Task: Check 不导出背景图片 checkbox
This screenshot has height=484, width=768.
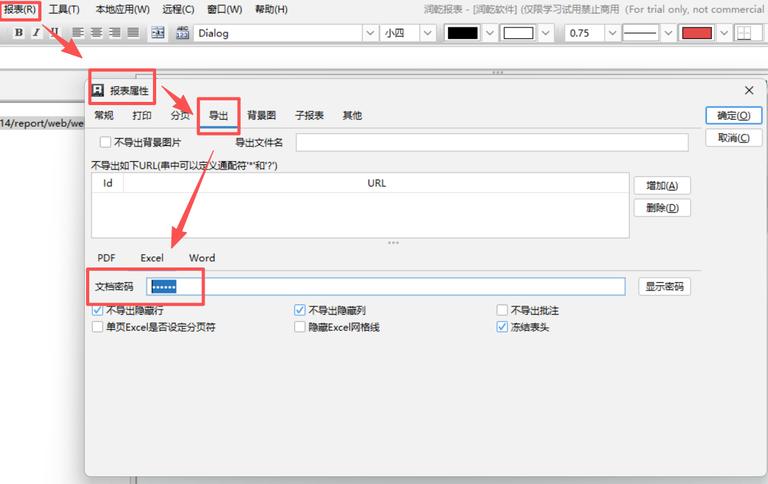Action: point(105,142)
